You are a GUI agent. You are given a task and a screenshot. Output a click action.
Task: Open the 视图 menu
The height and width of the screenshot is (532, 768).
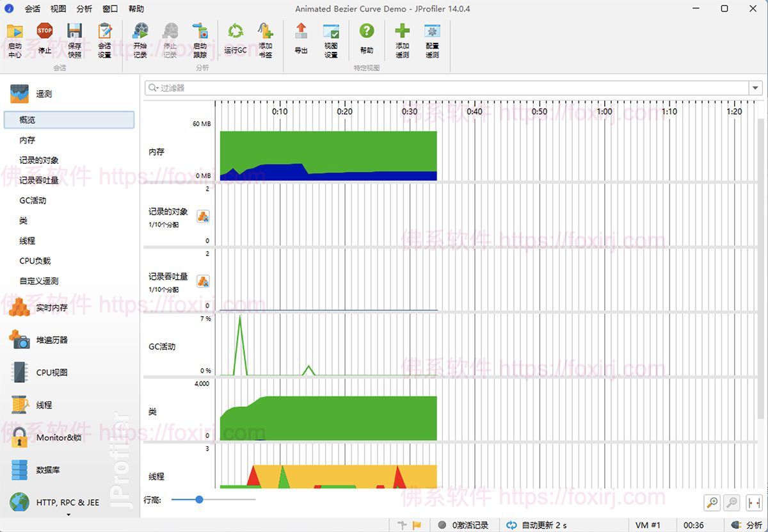coord(58,9)
